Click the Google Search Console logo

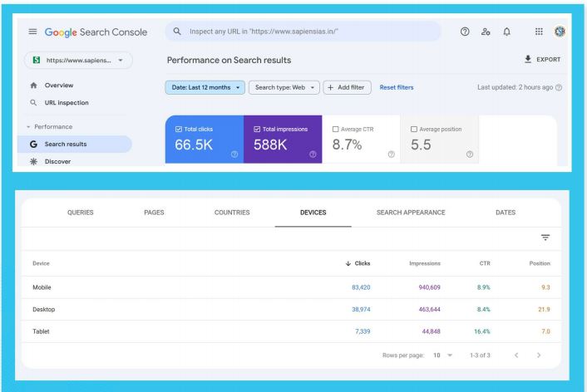[96, 32]
